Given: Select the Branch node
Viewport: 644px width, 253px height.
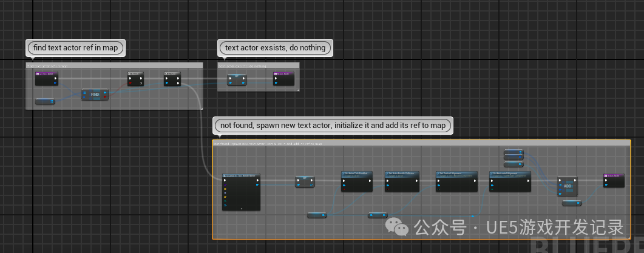Looking at the screenshot, I should [135, 79].
